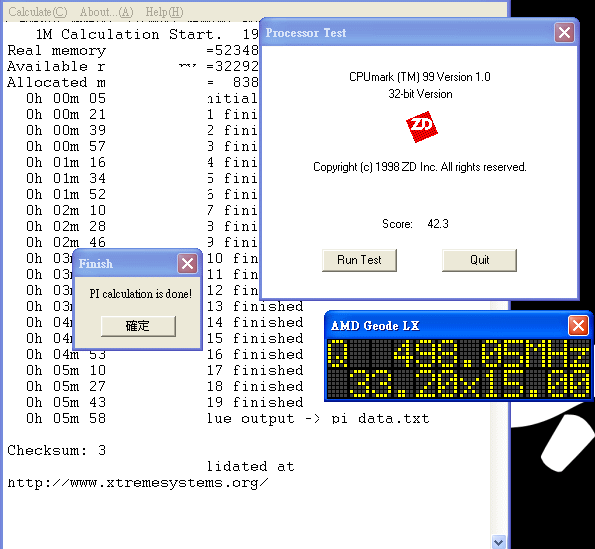Confirm the PI calculation done dialog
Image resolution: width=595 pixels, height=549 pixels.
point(138,326)
